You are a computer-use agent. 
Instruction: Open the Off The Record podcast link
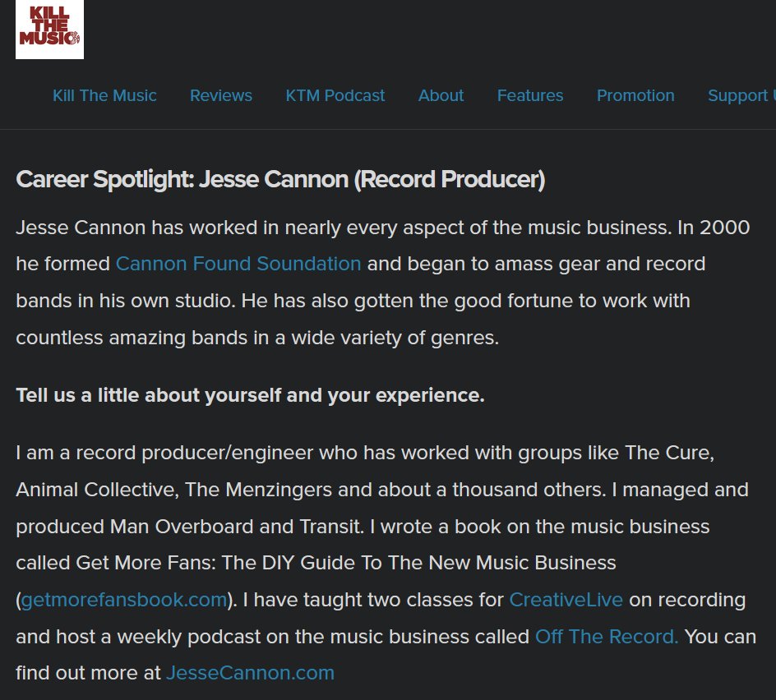coord(607,636)
